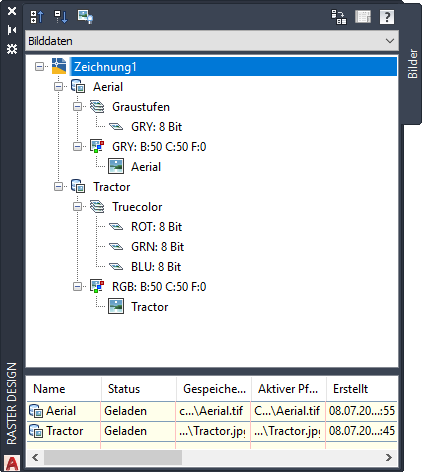This screenshot has height=472, width=422.
Task: Open the Bilddaten view dropdown
Action: (x=212, y=41)
